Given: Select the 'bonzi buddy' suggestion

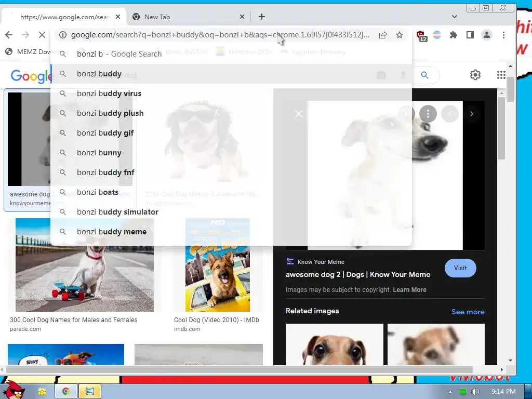Looking at the screenshot, I should click(x=231, y=74).
